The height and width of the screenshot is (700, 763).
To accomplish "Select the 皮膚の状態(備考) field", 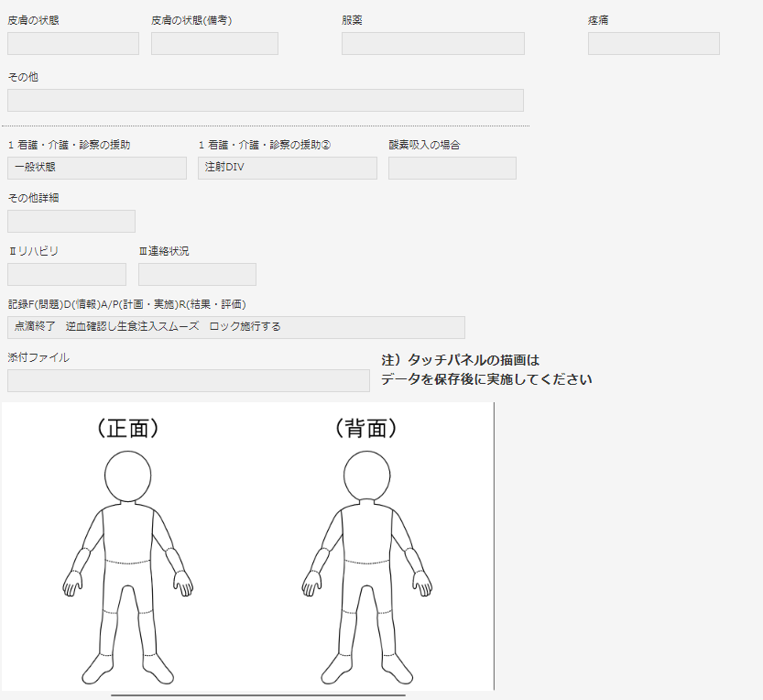I will [214, 44].
